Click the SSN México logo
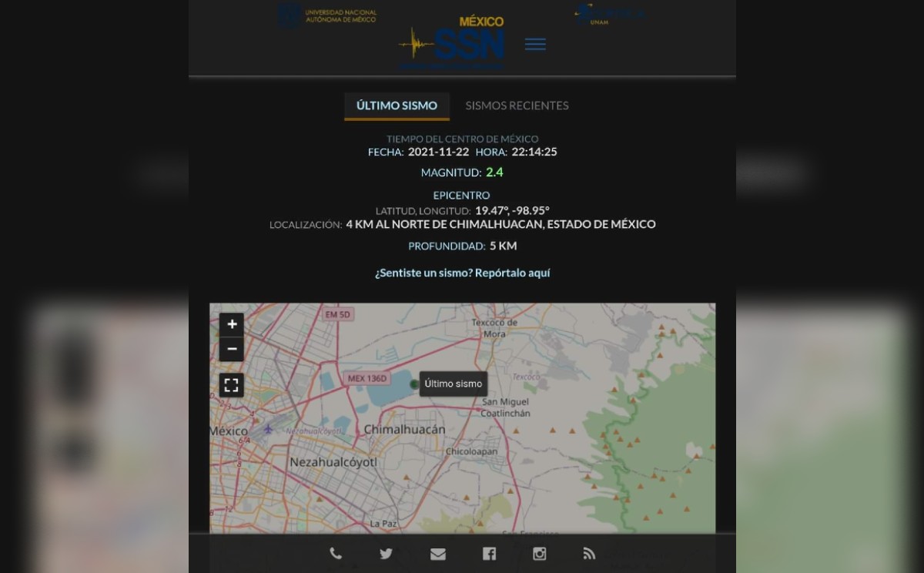 (452, 44)
